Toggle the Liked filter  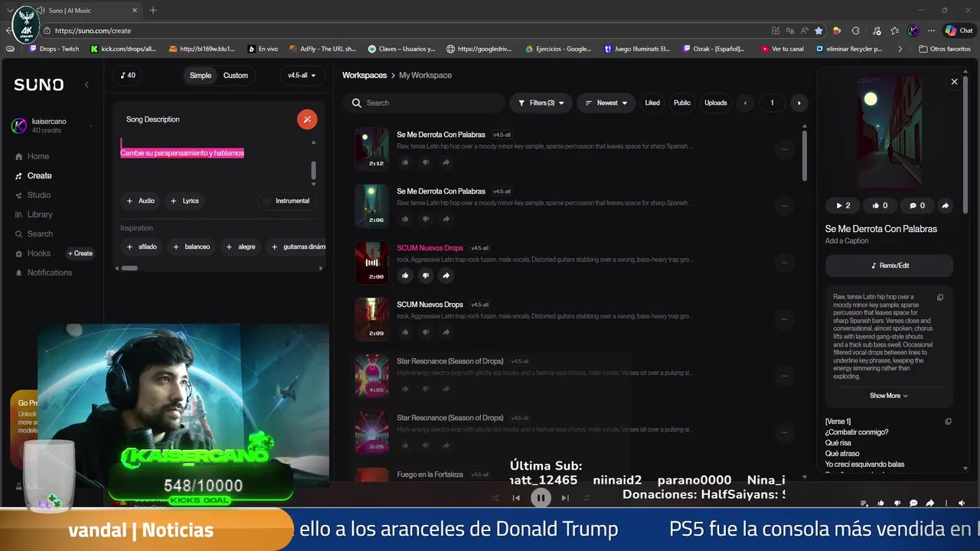click(652, 103)
